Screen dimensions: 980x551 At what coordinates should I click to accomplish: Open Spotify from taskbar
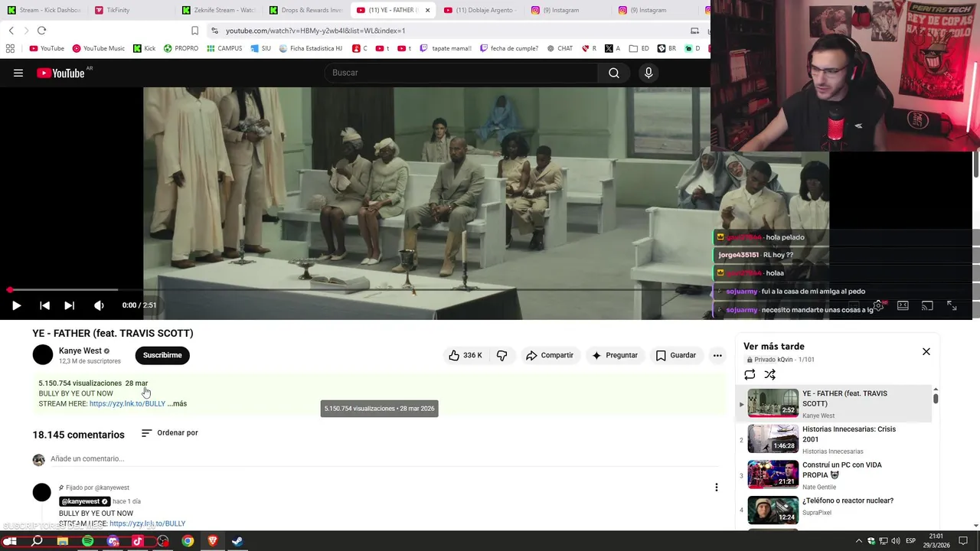87,541
